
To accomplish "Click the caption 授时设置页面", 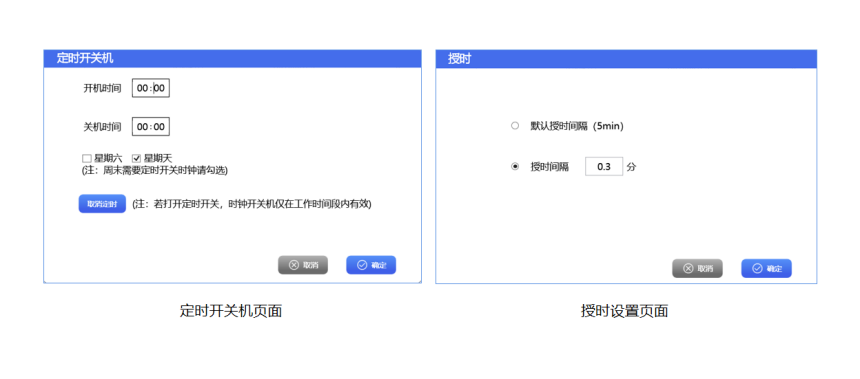I will coord(625,311).
